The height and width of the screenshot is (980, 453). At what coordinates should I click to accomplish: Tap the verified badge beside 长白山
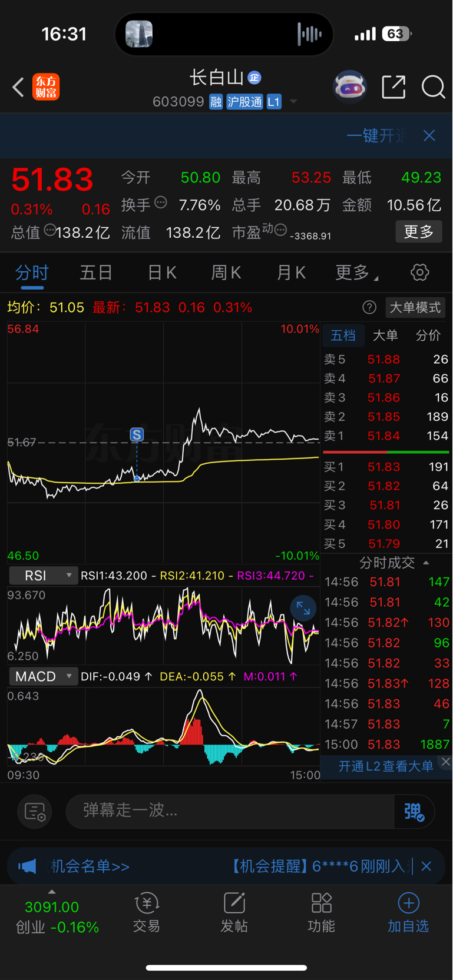tap(254, 78)
